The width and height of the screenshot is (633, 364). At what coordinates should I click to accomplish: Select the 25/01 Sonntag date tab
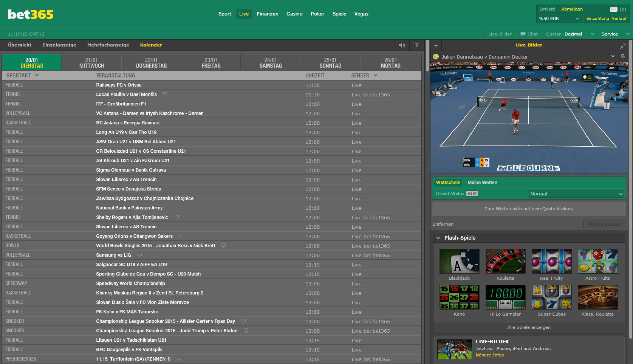pyautogui.click(x=330, y=63)
